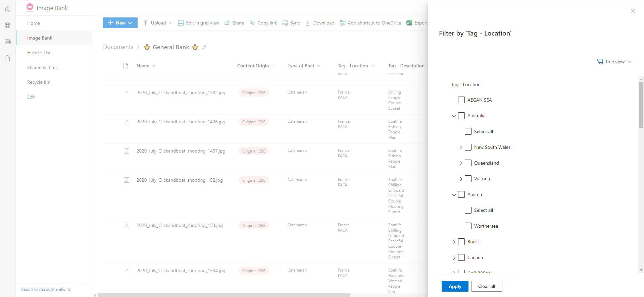Click the Image Bank site logo
The height and width of the screenshot is (297, 644).
tap(30, 8)
